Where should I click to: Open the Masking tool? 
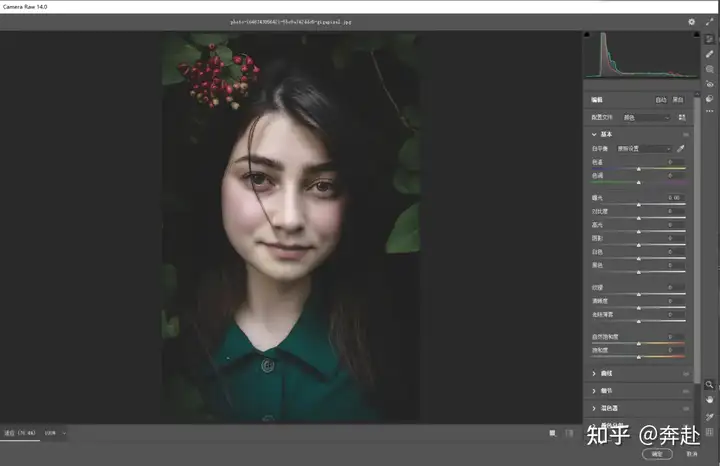[x=709, y=69]
